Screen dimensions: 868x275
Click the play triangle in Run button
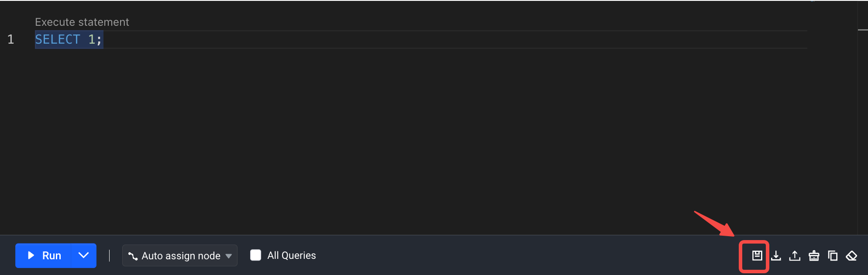[31, 255]
